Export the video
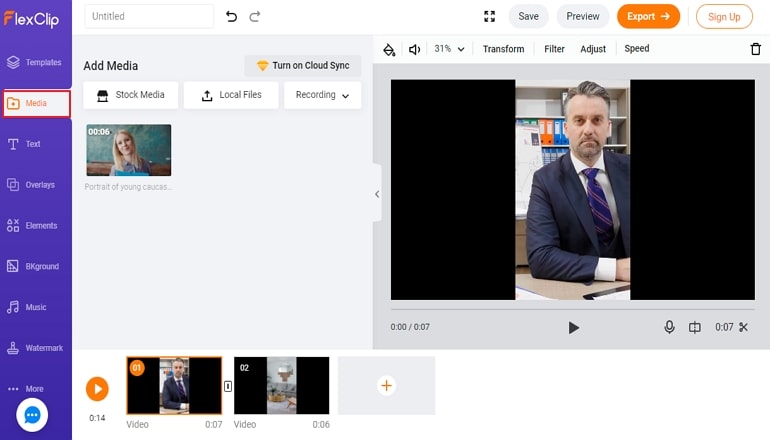Screen dimensions: 770x440 pos(648,16)
